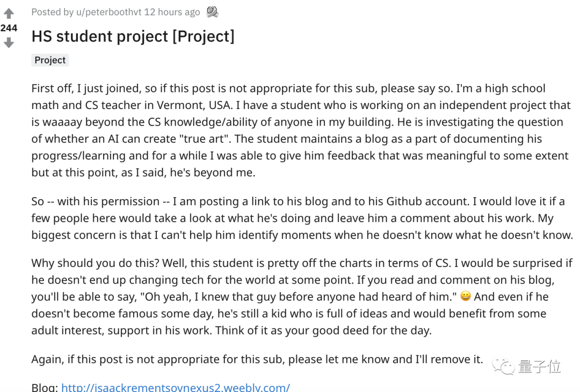Image resolution: width=580 pixels, height=392 pixels.
Task: Upvote the HS student project post
Action: [9, 13]
